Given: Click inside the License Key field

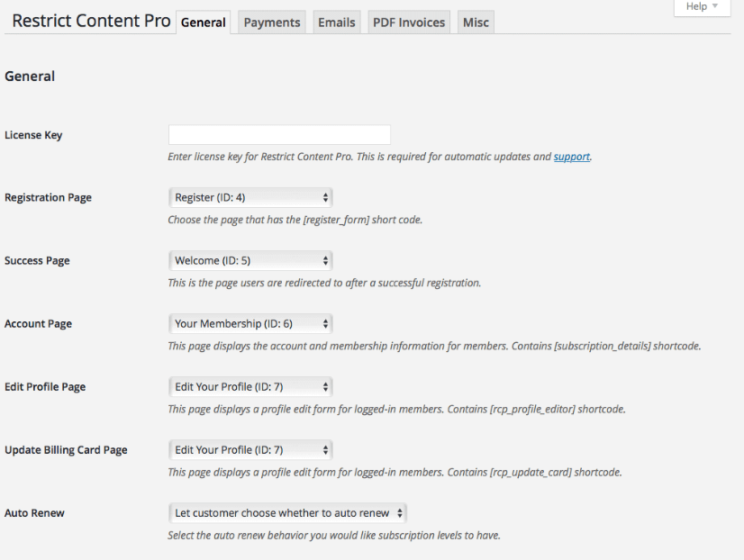Looking at the screenshot, I should (279, 134).
